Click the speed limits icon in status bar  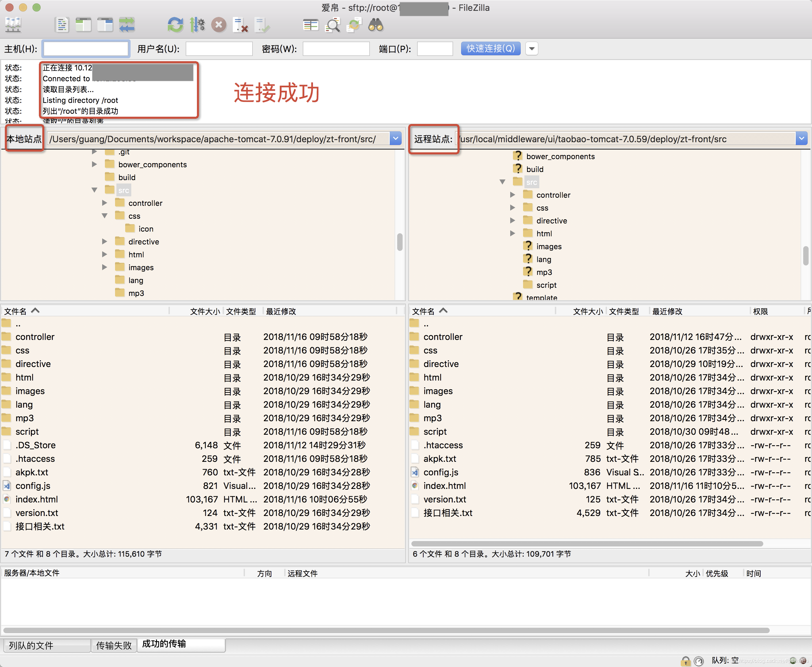699,661
